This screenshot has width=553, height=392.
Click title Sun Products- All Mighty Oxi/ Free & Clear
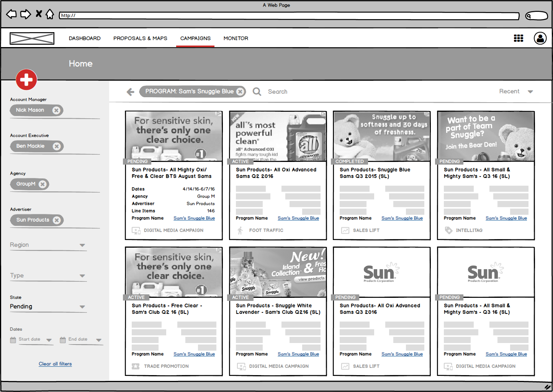coord(172,173)
